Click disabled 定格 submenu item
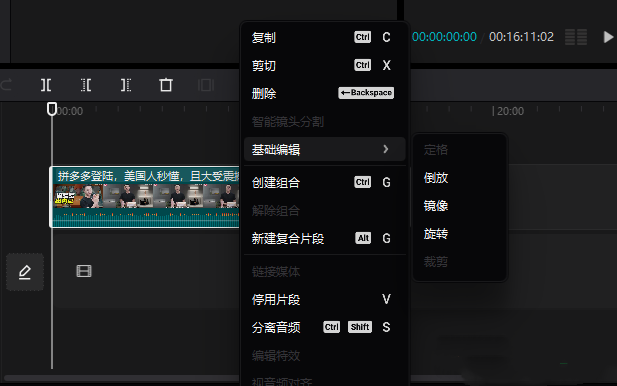 459,150
